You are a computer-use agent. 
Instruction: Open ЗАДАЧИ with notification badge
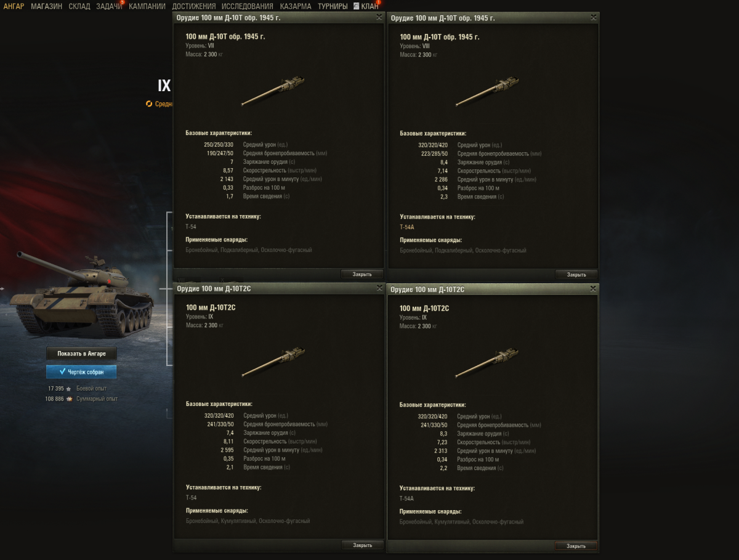(110, 6)
